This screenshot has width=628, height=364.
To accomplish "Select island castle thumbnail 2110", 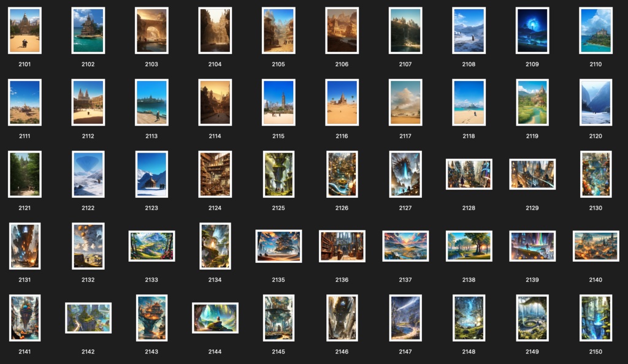I will click(595, 31).
